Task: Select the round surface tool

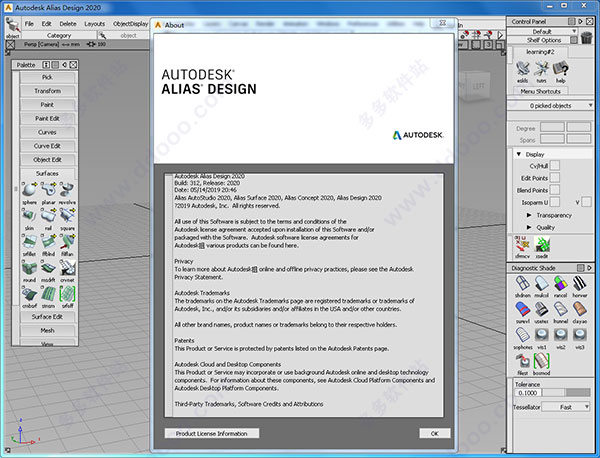Action: (x=29, y=267)
